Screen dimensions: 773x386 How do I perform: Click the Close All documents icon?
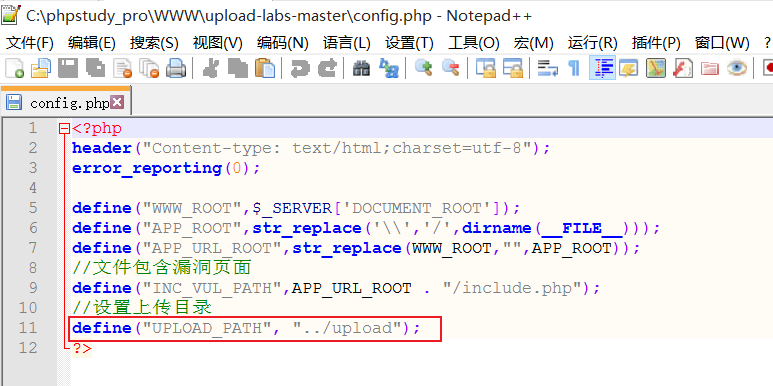(149, 68)
